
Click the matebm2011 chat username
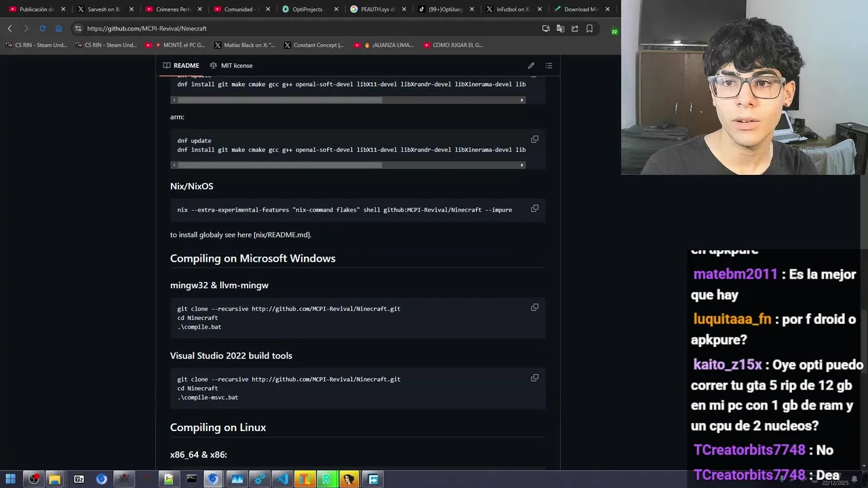pyautogui.click(x=736, y=274)
